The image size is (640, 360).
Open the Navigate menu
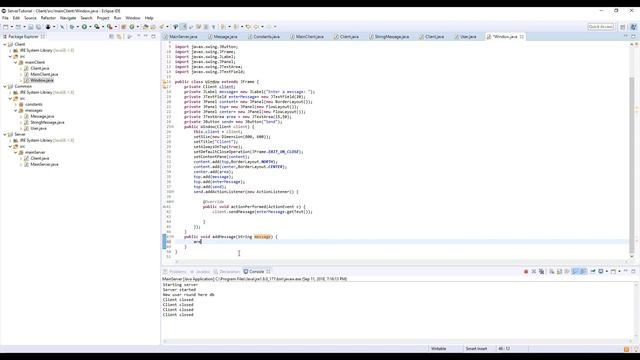(68, 18)
